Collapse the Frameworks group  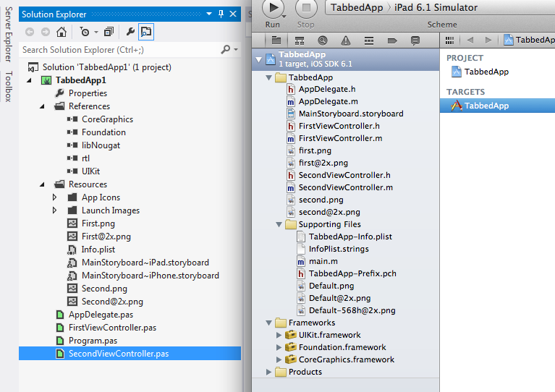click(268, 323)
